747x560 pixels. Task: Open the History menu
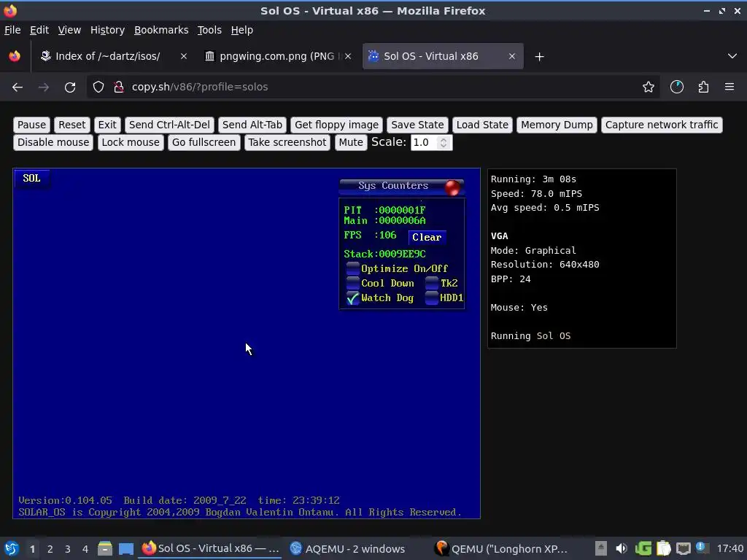107,30
